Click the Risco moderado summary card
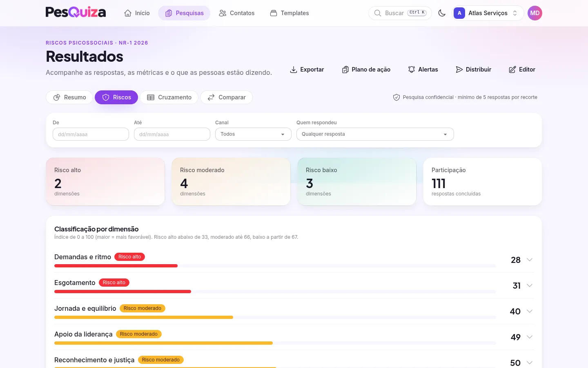588x368 pixels. coord(231,182)
